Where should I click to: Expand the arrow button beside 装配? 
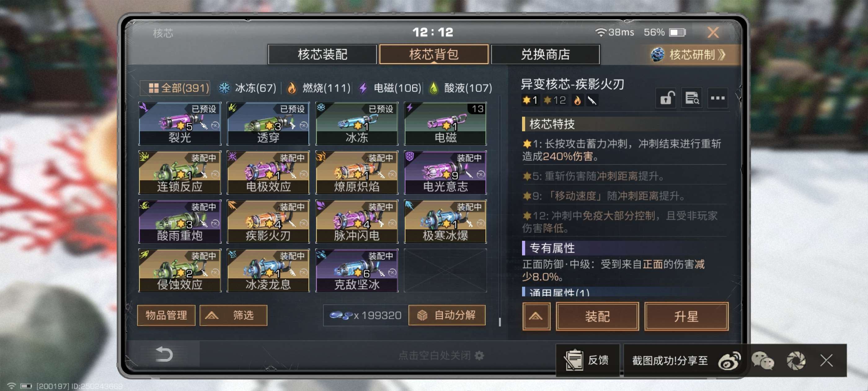pyautogui.click(x=536, y=316)
